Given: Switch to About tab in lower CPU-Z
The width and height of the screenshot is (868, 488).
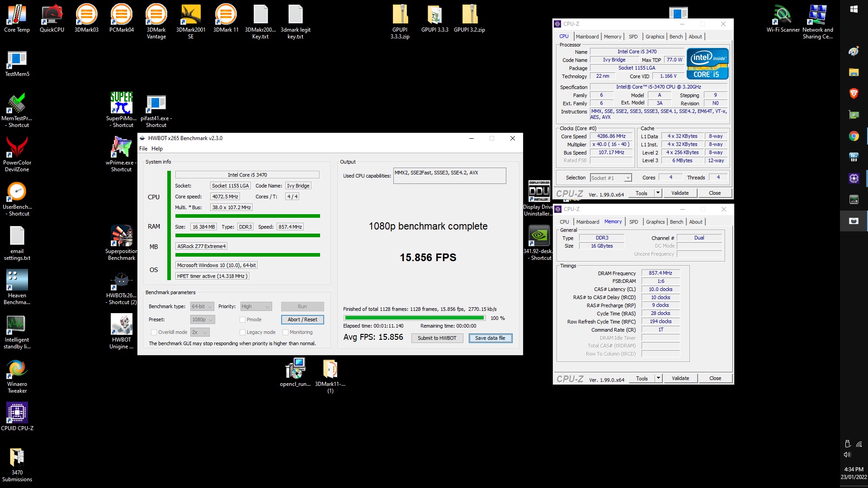Looking at the screenshot, I should [x=696, y=222].
